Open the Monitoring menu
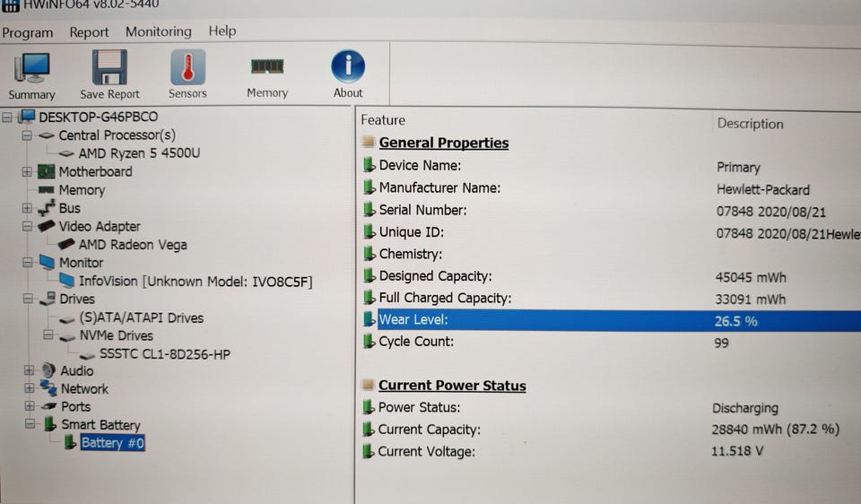 tap(158, 31)
